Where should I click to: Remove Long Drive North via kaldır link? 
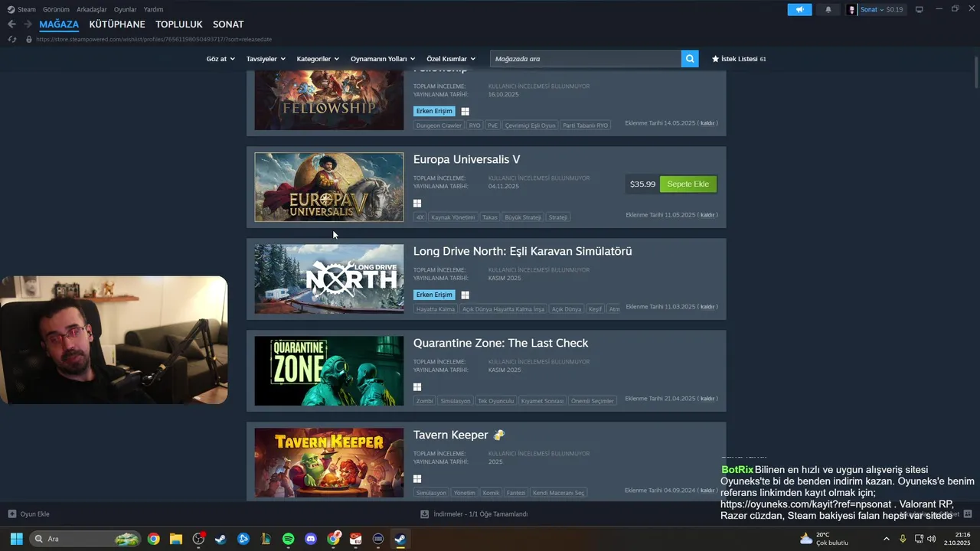[x=707, y=307]
